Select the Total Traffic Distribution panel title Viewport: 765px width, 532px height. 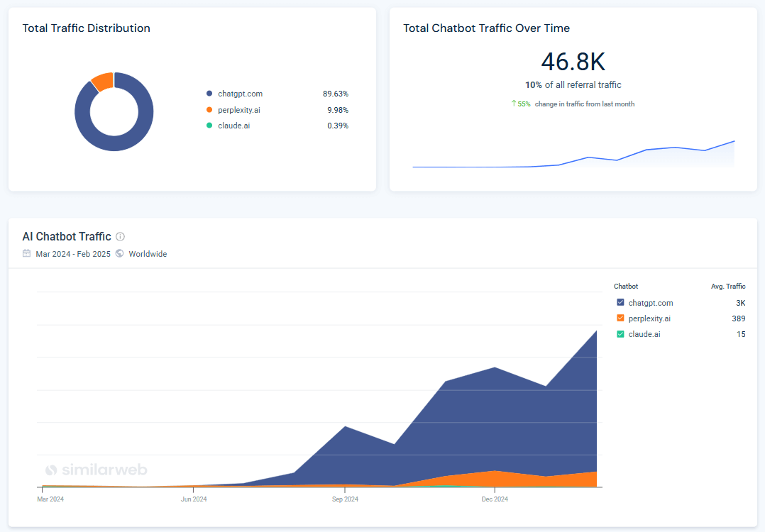85,28
